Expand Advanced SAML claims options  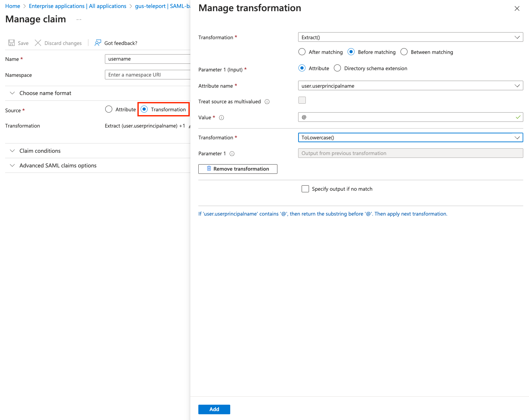tap(58, 166)
